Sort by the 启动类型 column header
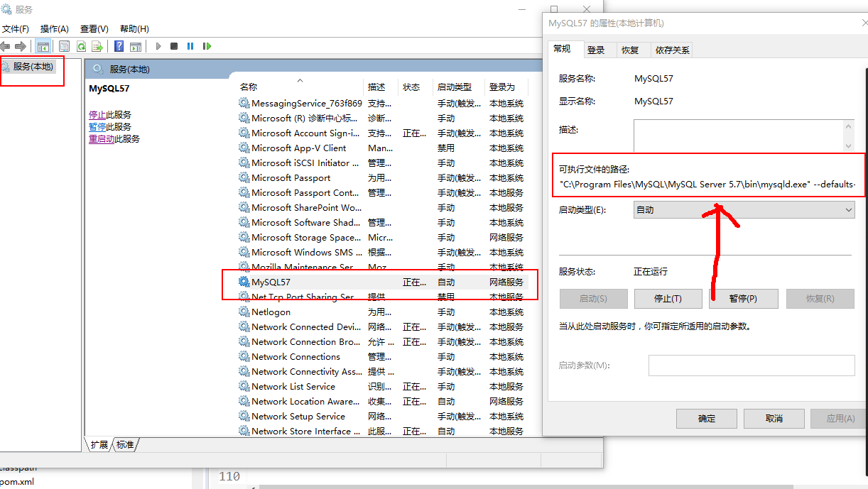Image resolution: width=868 pixels, height=489 pixels. pyautogui.click(x=458, y=87)
